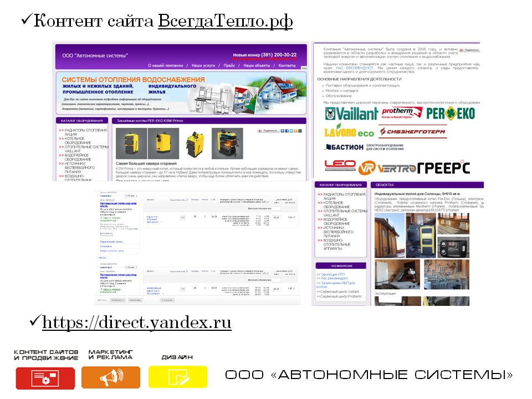The width and height of the screenshot is (532, 399).
Task: Open the Прайс menu item
Action: (229, 65)
